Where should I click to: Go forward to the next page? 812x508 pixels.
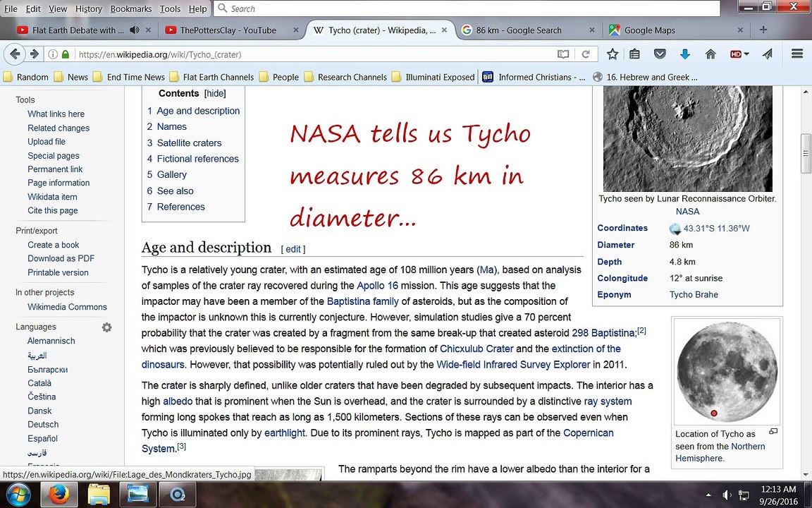click(34, 54)
